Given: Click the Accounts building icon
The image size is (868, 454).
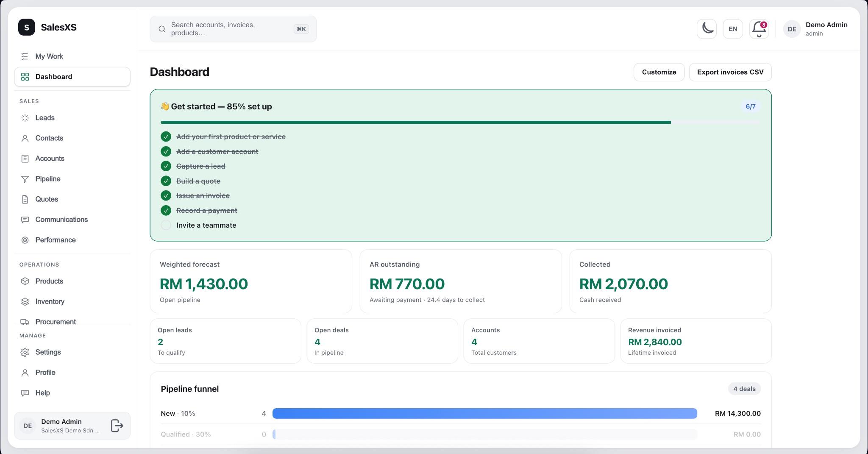Looking at the screenshot, I should click(25, 159).
